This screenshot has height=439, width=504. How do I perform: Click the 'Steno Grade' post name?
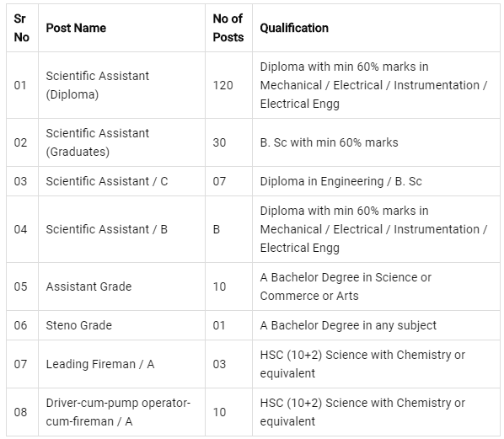(x=78, y=325)
